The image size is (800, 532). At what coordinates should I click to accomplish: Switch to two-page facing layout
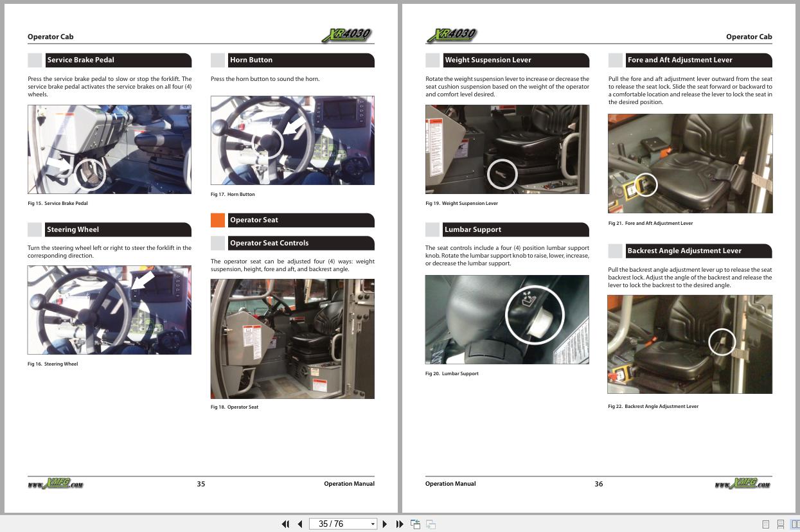point(796,524)
